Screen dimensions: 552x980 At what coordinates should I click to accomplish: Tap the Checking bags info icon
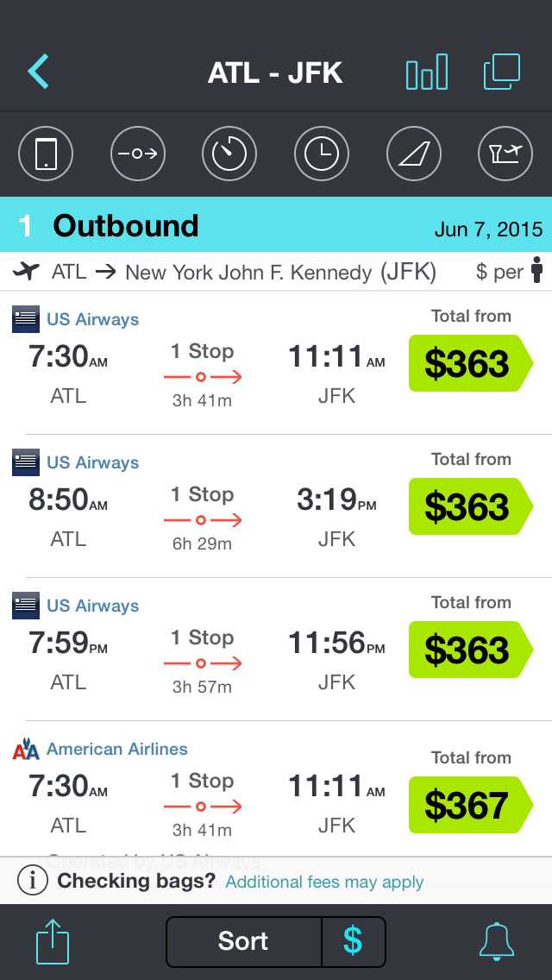[33, 881]
